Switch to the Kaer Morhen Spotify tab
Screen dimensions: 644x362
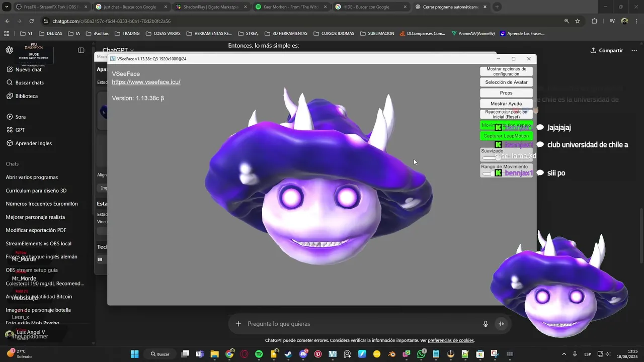coord(291,7)
